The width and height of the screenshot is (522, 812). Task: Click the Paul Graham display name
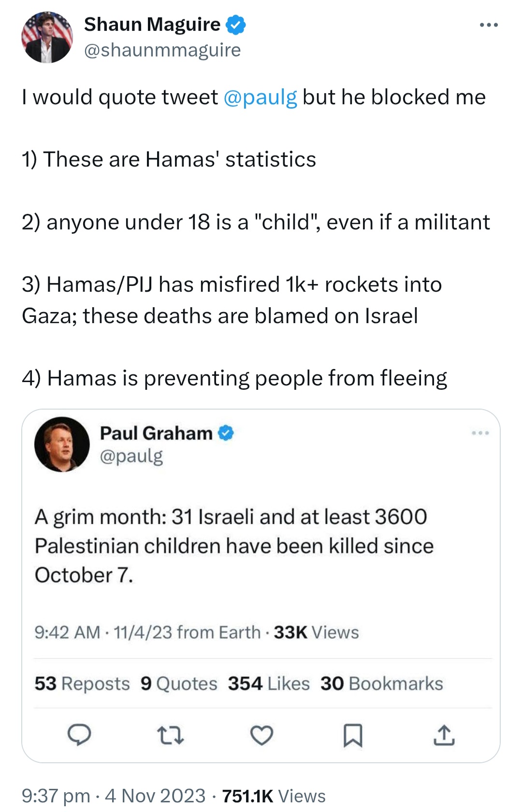coord(156,433)
